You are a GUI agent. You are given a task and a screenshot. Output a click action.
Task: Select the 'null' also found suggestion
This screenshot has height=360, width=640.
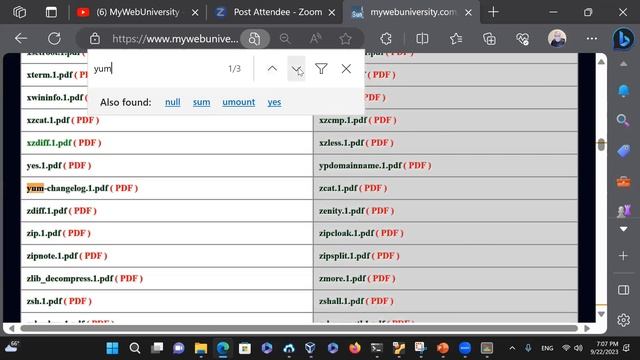173,102
